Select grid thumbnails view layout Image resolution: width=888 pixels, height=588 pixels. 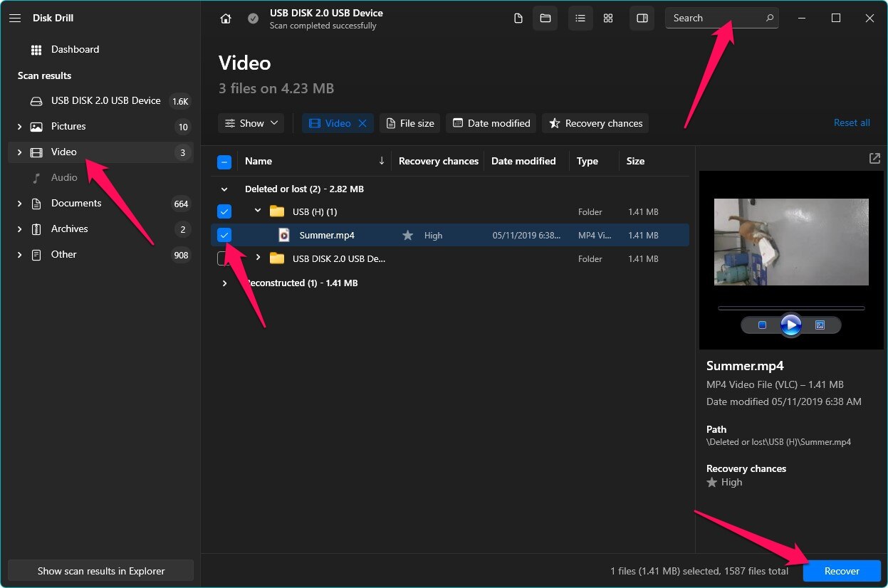click(608, 19)
